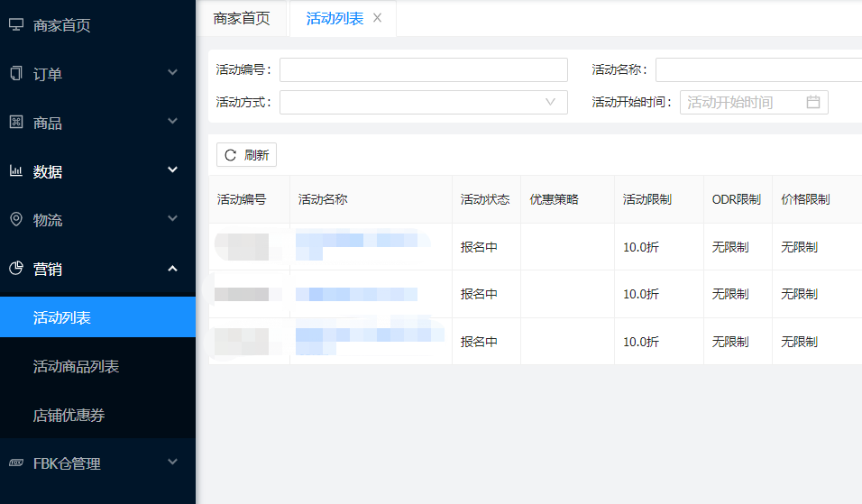Screen dimensions: 862x504
Task: Open the 商家首页 sidebar item
Action: click(x=98, y=25)
